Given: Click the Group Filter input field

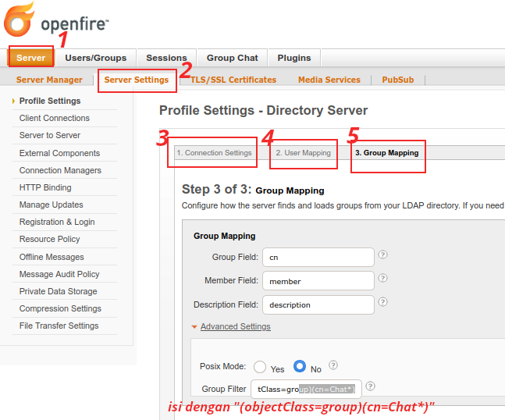Looking at the screenshot, I should 305,389.
